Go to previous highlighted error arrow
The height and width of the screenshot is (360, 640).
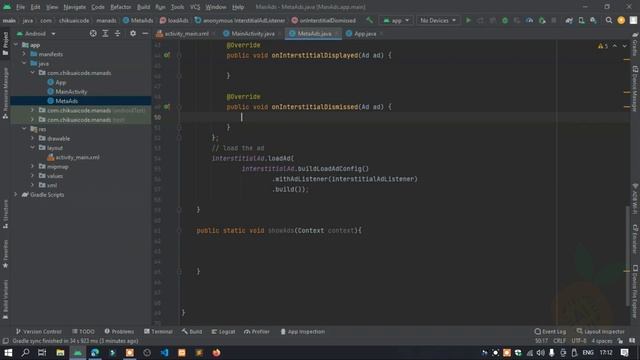(x=615, y=46)
